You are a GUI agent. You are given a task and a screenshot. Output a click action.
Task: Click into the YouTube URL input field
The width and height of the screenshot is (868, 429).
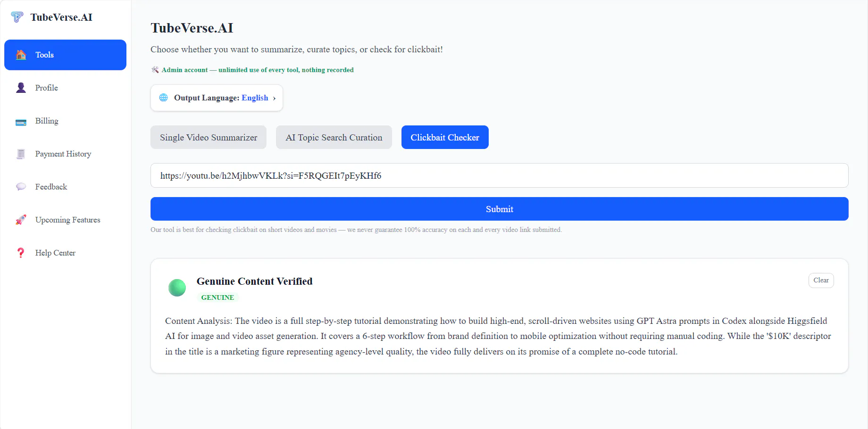500,175
